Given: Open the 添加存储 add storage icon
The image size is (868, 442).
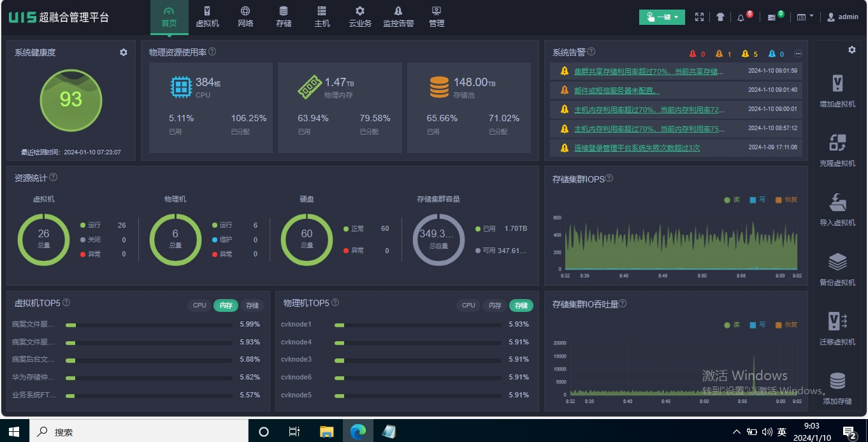Looking at the screenshot, I should (837, 381).
